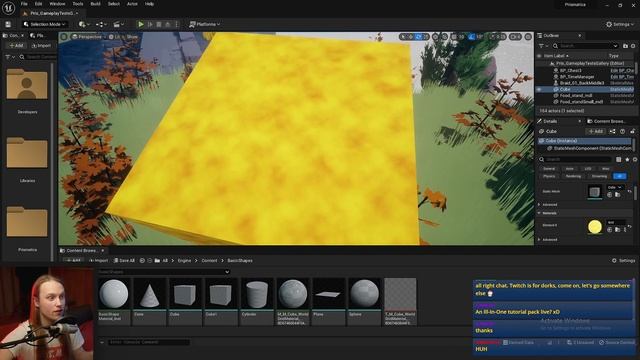The image size is (640, 360).
Task: Open the Blueprints toolbar icon menu
Action: tap(101, 24)
